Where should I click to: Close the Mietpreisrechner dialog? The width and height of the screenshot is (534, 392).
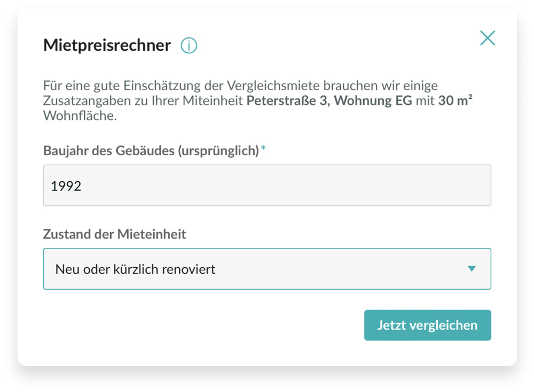[487, 38]
